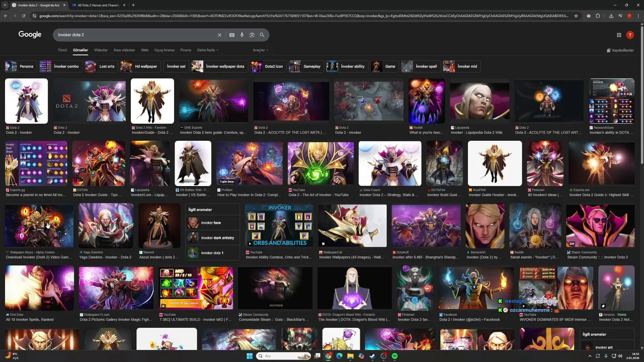Open related search invoker dota 1
This screenshot has height=362, width=644.
coord(213,253)
